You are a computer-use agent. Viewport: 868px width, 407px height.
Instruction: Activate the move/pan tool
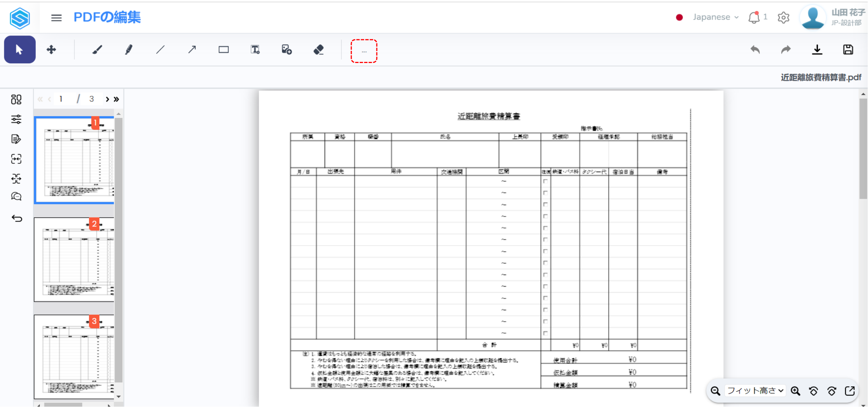point(52,50)
